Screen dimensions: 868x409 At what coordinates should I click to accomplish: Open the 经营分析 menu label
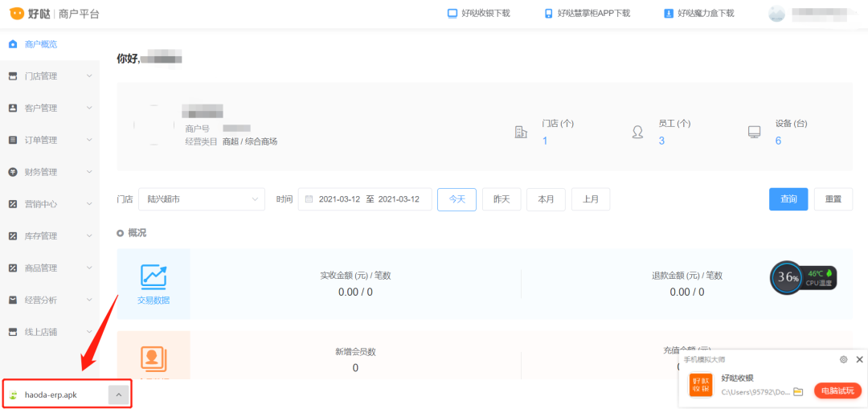point(41,300)
